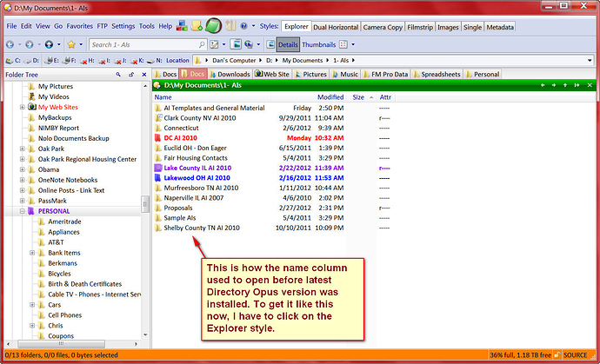Image resolution: width=600 pixels, height=364 pixels.
Task: Open disconnected drive H:
Action: tap(87, 61)
